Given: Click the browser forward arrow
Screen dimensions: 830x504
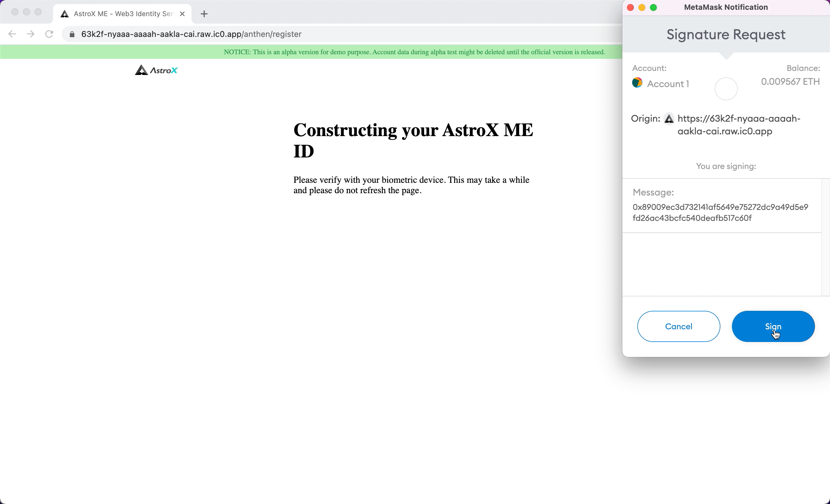Looking at the screenshot, I should (x=31, y=34).
